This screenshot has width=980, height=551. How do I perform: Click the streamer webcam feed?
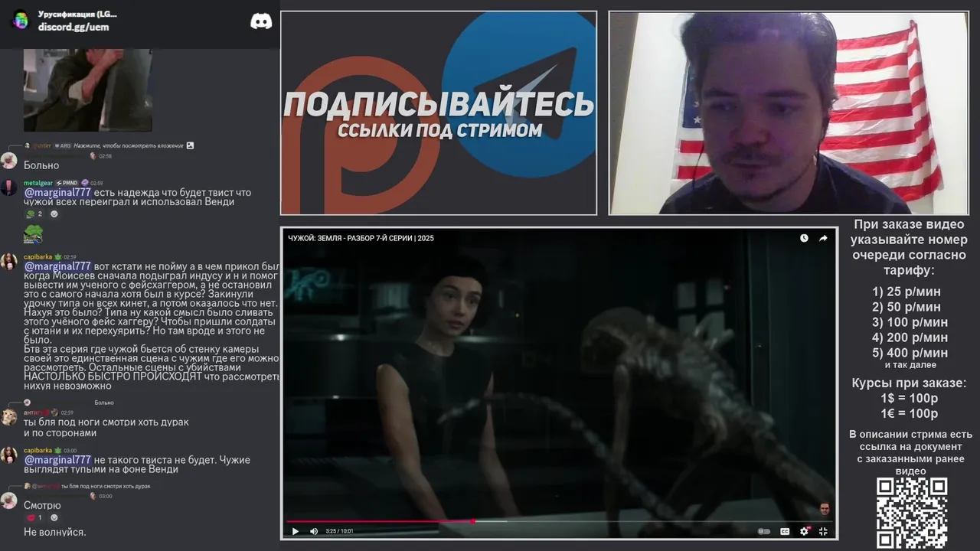pos(789,112)
